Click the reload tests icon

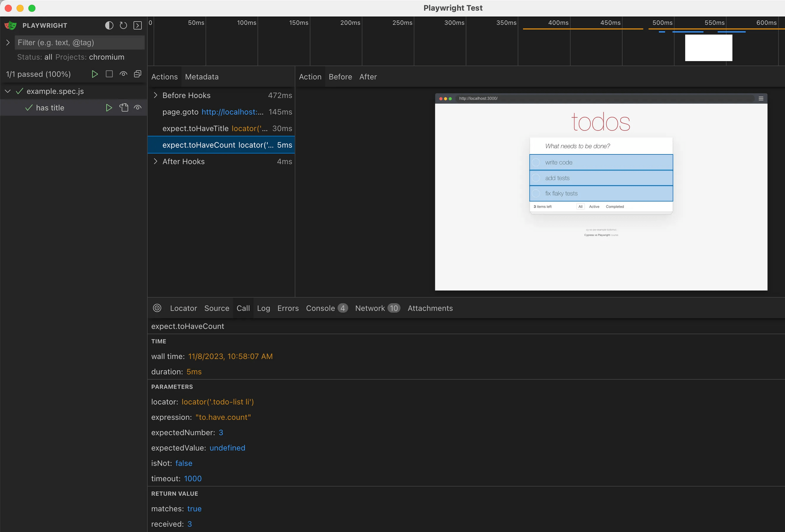click(123, 26)
